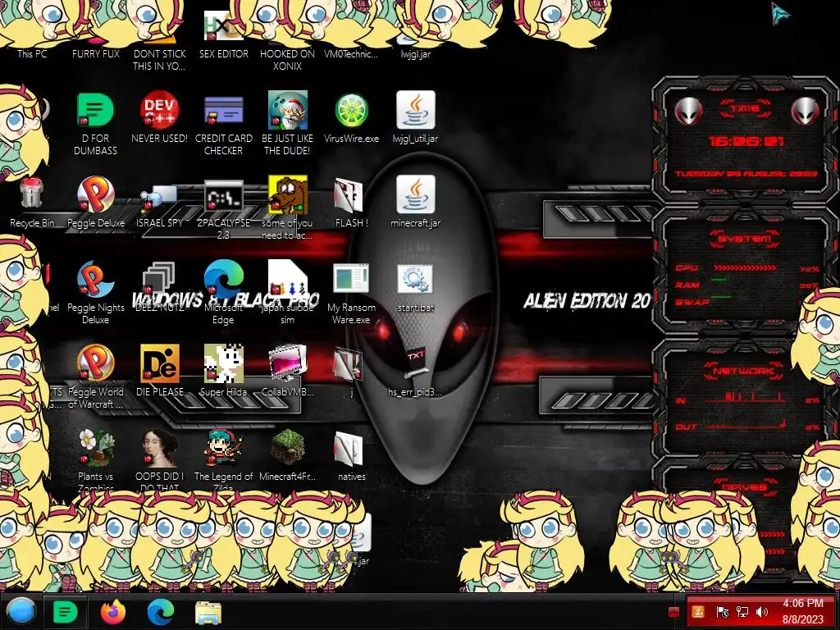This screenshot has width=840, height=630.
Task: Open Microsoft Edge from the taskbar
Action: 161,611
